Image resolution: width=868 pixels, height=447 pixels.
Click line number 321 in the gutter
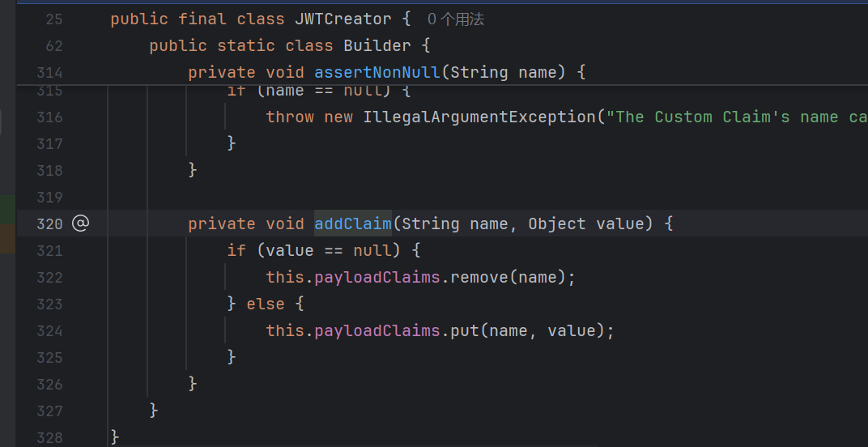pyautogui.click(x=49, y=251)
